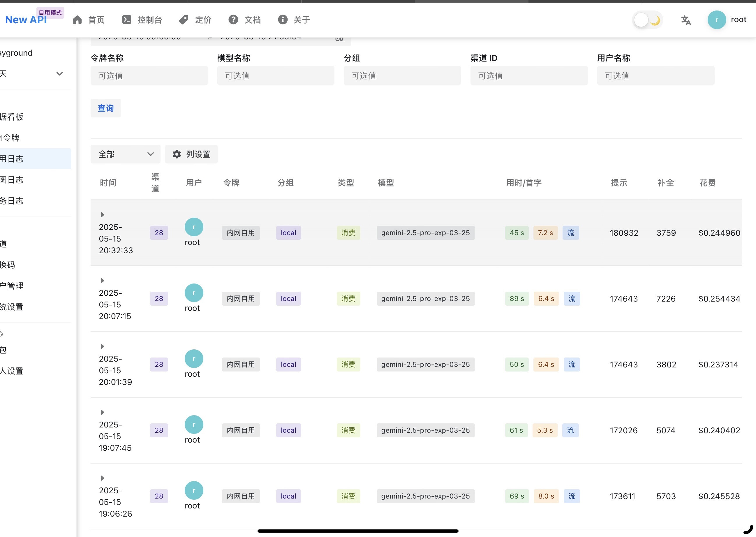Expand the sidebar chevron below Playground

click(59, 74)
